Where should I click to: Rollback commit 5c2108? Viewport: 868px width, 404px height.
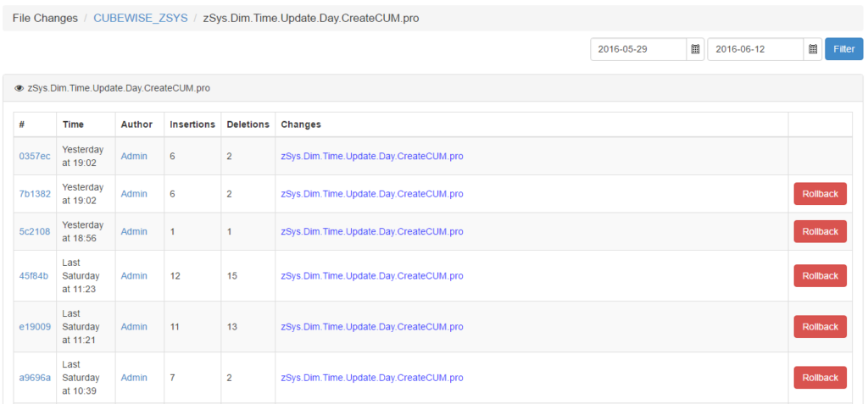[820, 231]
